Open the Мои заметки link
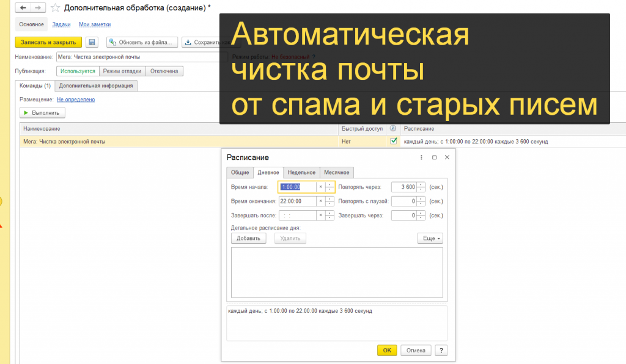Viewport: 626px width, 364px height. pos(95,24)
